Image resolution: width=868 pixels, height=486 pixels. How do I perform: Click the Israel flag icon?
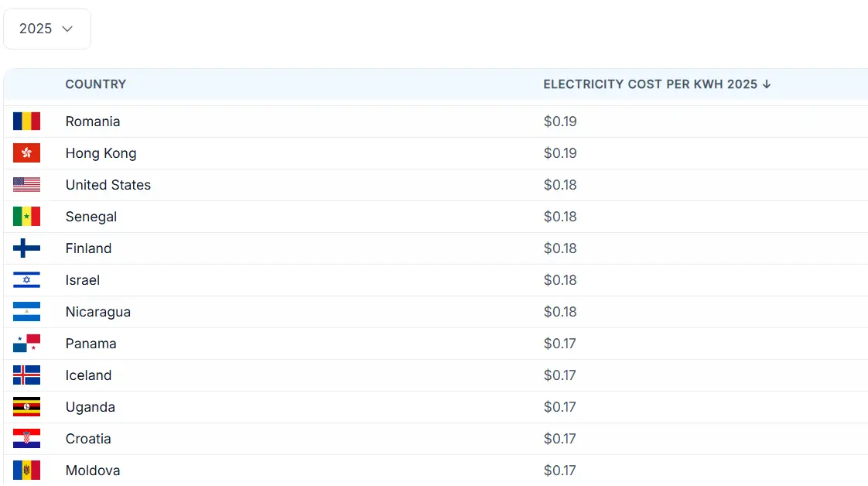coord(26,280)
